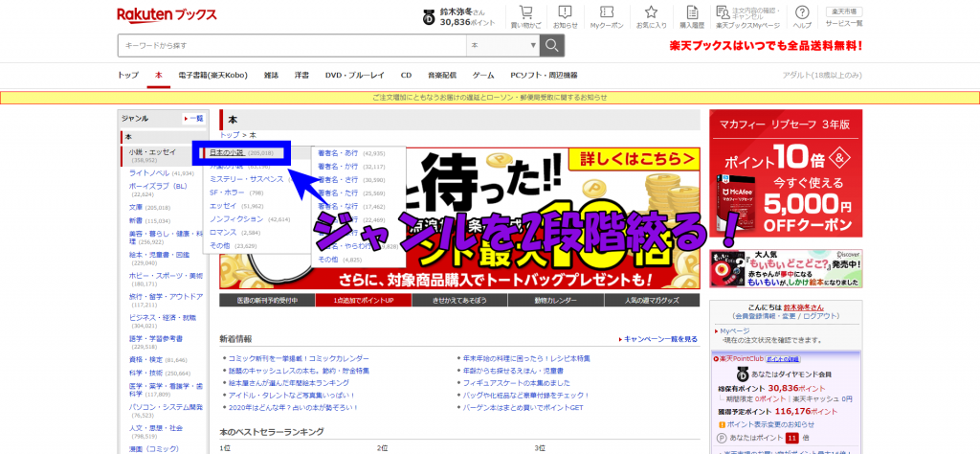Open the 購入履歴 purchase history icon

(x=692, y=17)
